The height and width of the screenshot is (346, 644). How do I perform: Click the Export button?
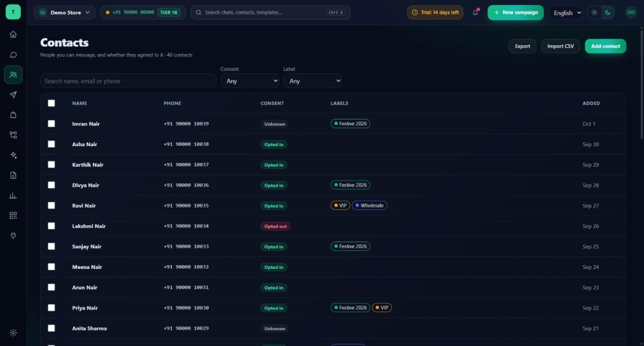pyautogui.click(x=522, y=46)
